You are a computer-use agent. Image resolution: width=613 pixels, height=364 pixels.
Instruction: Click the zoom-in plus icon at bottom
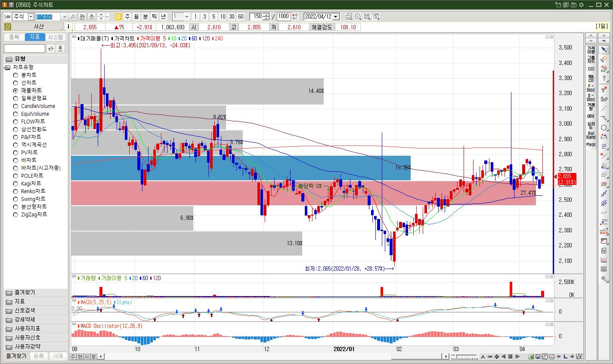pyautogui.click(x=497, y=356)
